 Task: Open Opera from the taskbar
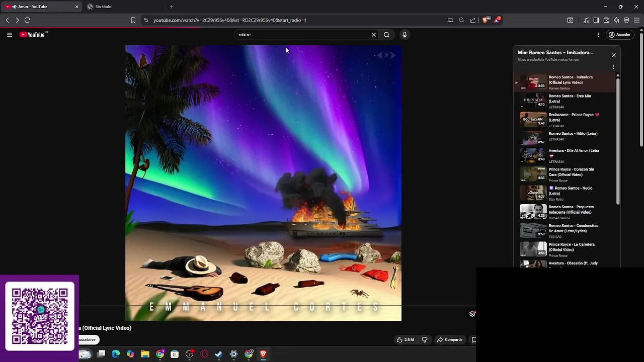[204, 354]
